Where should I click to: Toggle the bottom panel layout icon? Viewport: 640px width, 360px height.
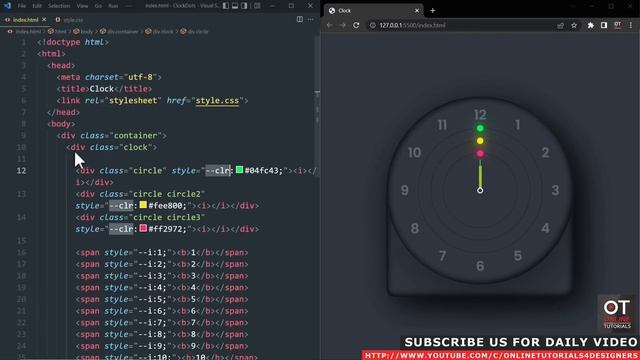235,6
